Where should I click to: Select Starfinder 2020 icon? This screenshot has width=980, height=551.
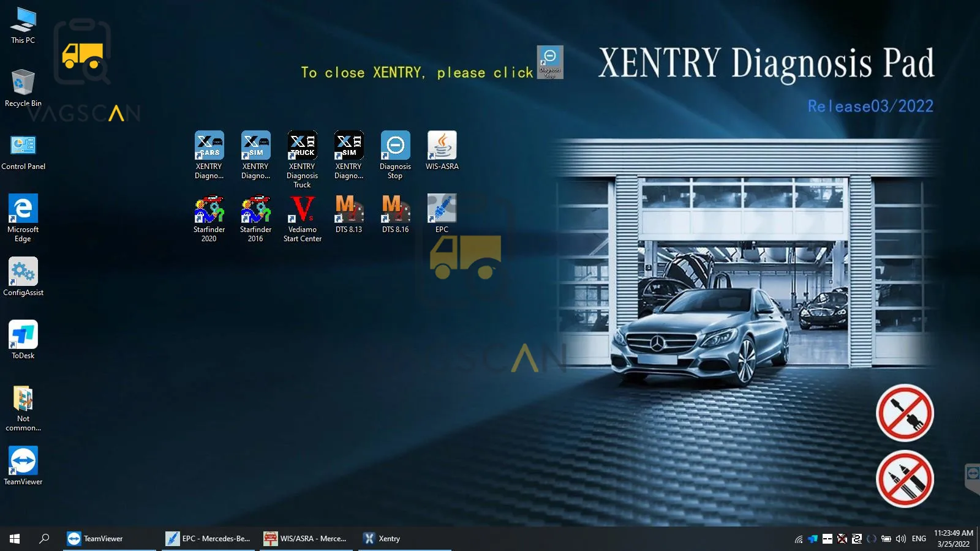[209, 219]
